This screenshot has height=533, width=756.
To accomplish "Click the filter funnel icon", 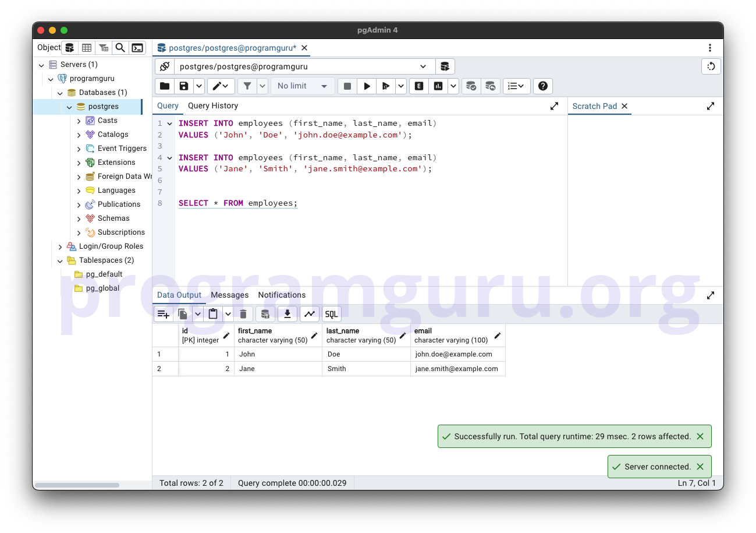I will pyautogui.click(x=247, y=86).
